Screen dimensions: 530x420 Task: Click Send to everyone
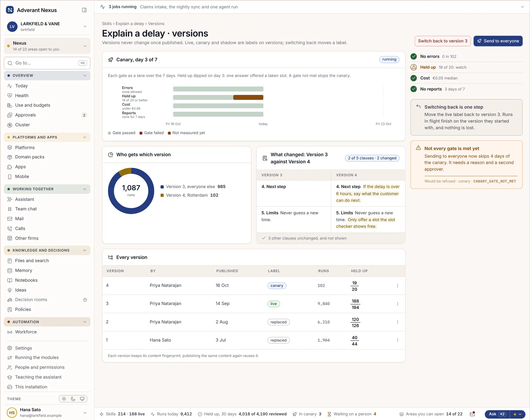click(498, 41)
